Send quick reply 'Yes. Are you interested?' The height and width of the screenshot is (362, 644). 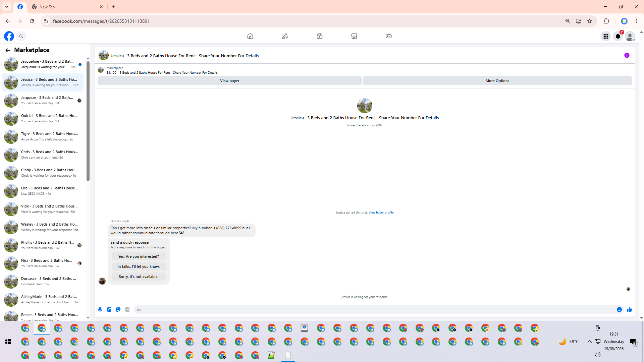pyautogui.click(x=139, y=256)
